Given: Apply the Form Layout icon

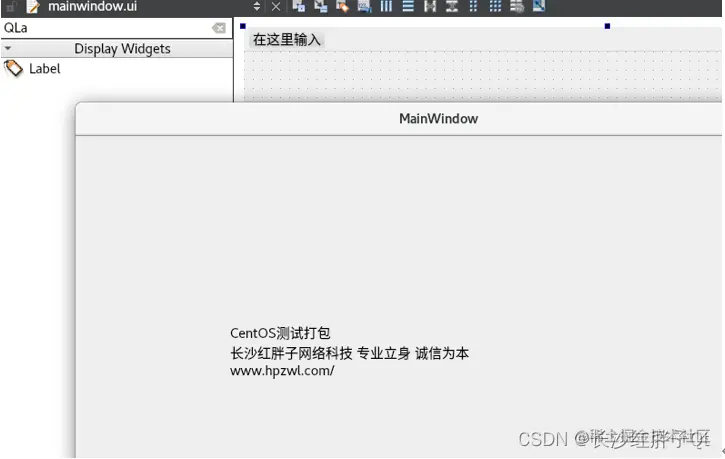Looking at the screenshot, I should tap(473, 6).
